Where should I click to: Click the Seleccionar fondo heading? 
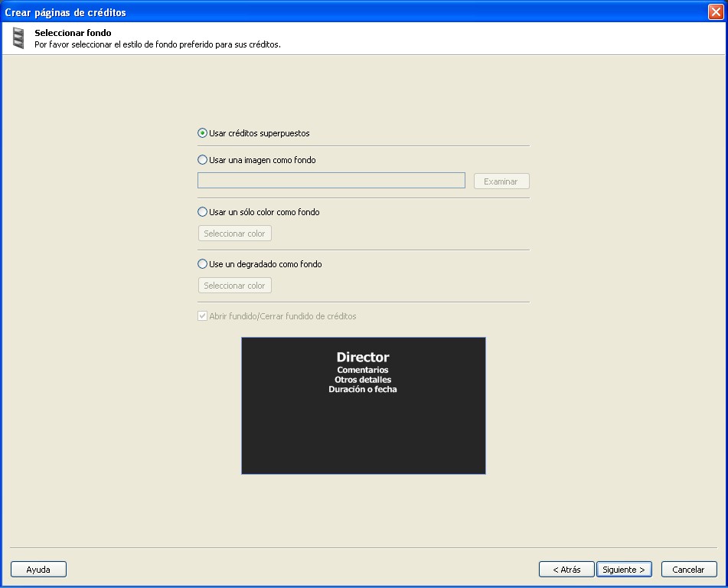(73, 32)
